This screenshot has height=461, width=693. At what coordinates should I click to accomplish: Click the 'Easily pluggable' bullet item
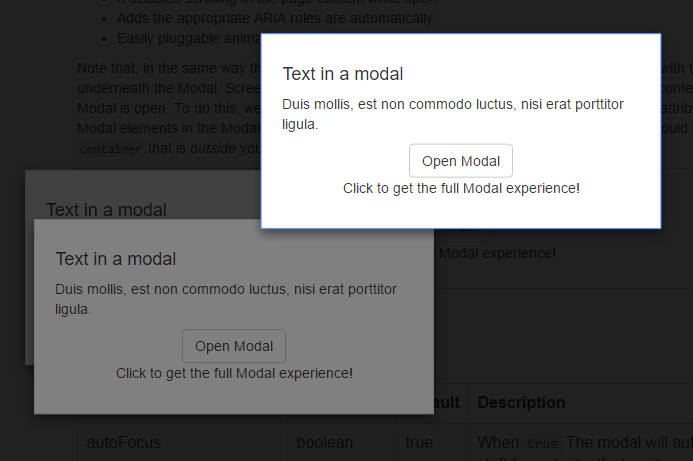tap(189, 38)
